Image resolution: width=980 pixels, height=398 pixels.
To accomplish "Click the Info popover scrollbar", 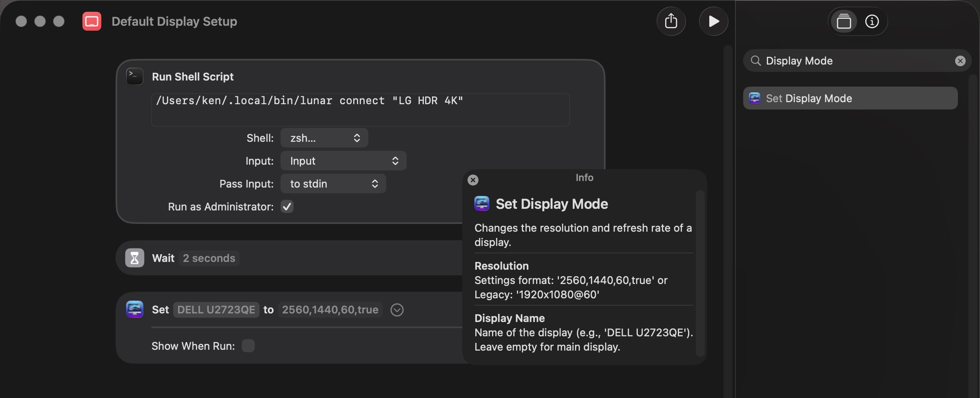I will [x=700, y=273].
